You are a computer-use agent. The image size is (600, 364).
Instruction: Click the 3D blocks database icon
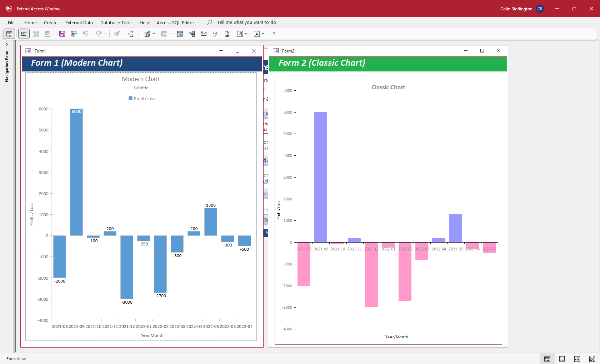tap(47, 34)
